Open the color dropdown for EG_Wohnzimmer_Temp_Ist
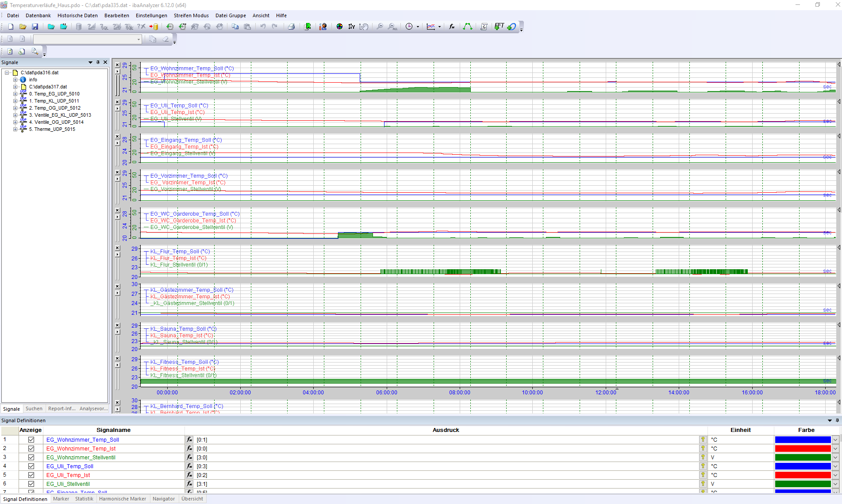The image size is (842, 504). click(835, 449)
